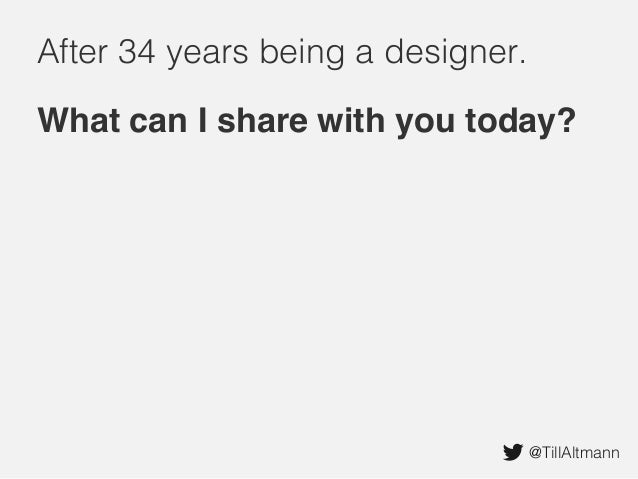The height and width of the screenshot is (479, 638).
Task: Click the word "After" at the line start
Action: pos(72,51)
